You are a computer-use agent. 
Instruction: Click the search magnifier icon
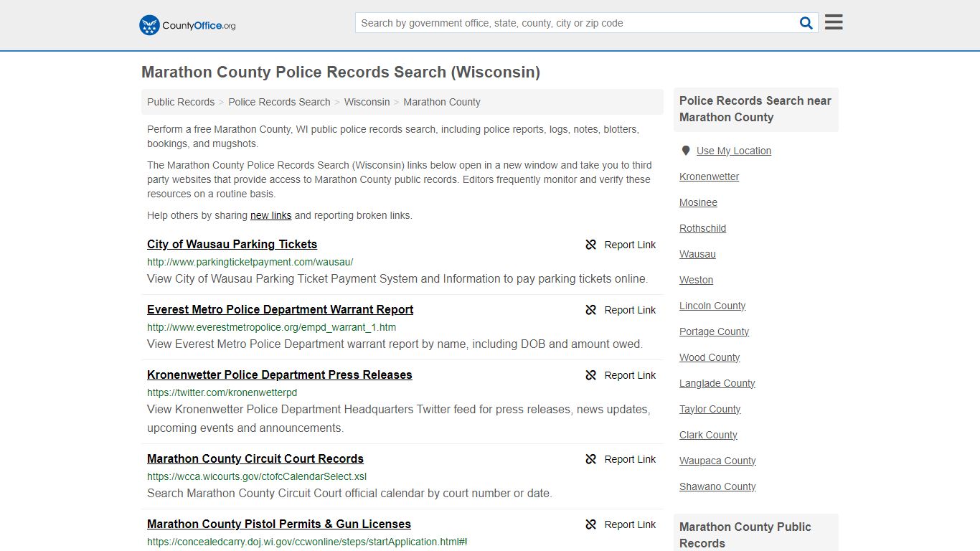806,23
